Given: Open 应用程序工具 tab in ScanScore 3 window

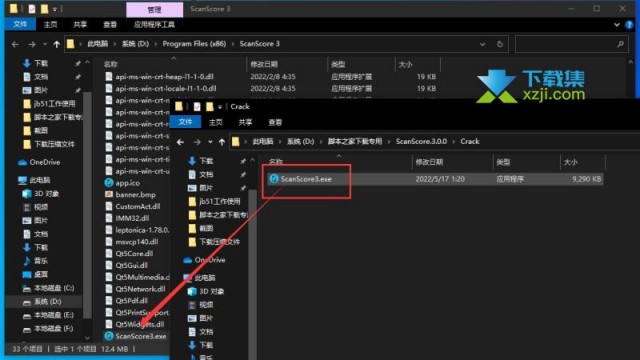Looking at the screenshot, I should [x=154, y=24].
